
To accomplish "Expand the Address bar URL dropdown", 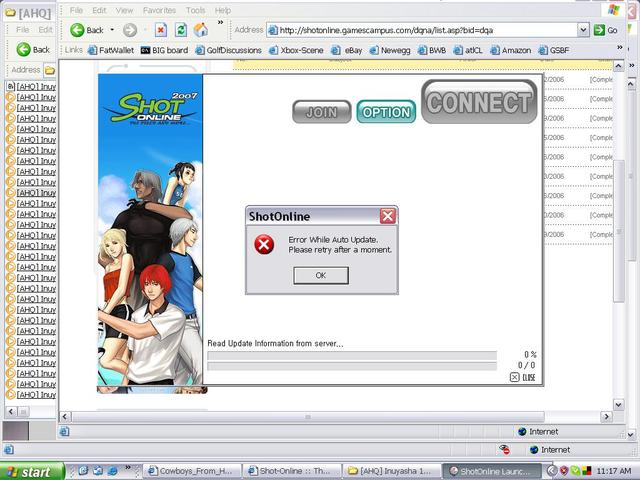I will [583, 30].
